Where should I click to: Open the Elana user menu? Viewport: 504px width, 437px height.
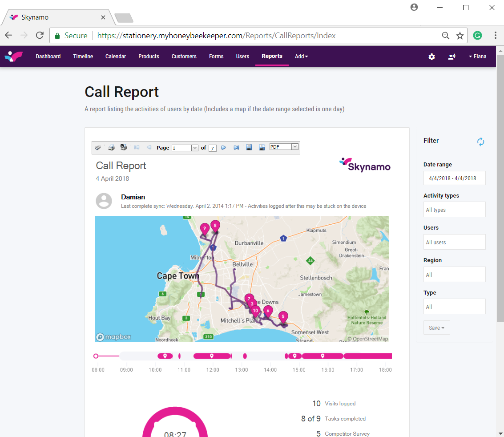tap(477, 56)
